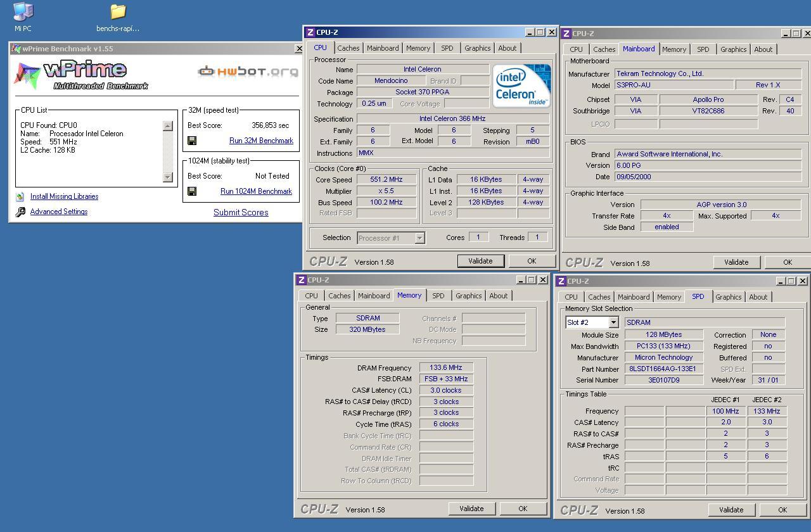Screen dimensions: 811x532
Task: Click scroll up arrow in CPU List
Action: pos(167,126)
